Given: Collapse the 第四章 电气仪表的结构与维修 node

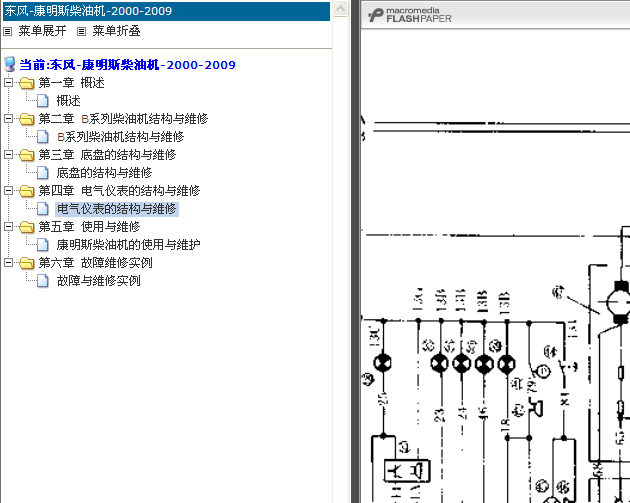Looking at the screenshot, I should [x=8, y=190].
